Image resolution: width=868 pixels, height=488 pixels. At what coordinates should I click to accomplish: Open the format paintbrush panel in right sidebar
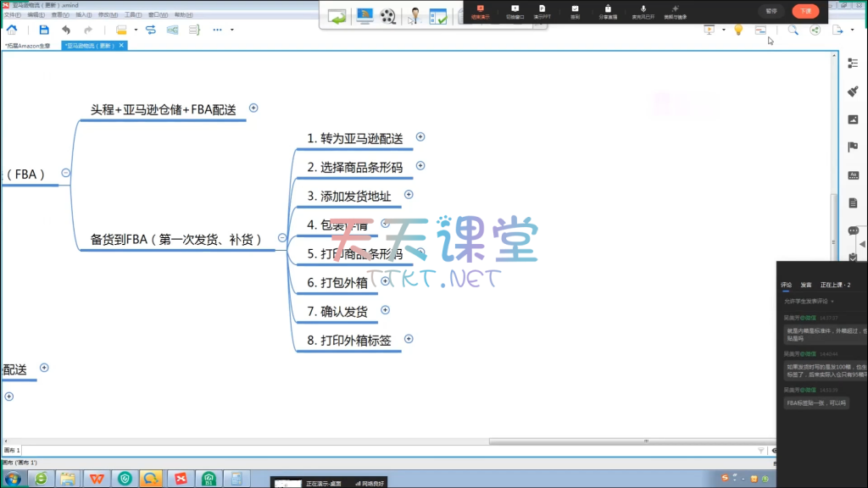coord(853,91)
